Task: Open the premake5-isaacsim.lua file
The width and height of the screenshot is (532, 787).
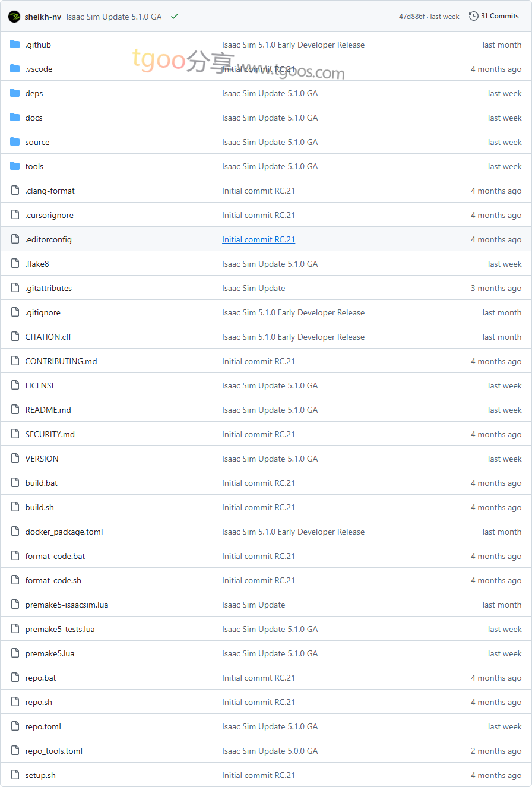Action: click(66, 605)
